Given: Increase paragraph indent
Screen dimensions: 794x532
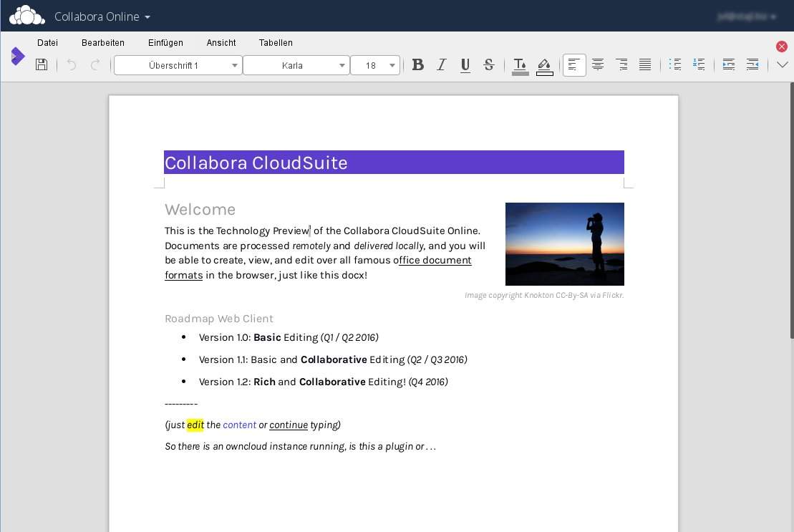Looking at the screenshot, I should tap(729, 65).
